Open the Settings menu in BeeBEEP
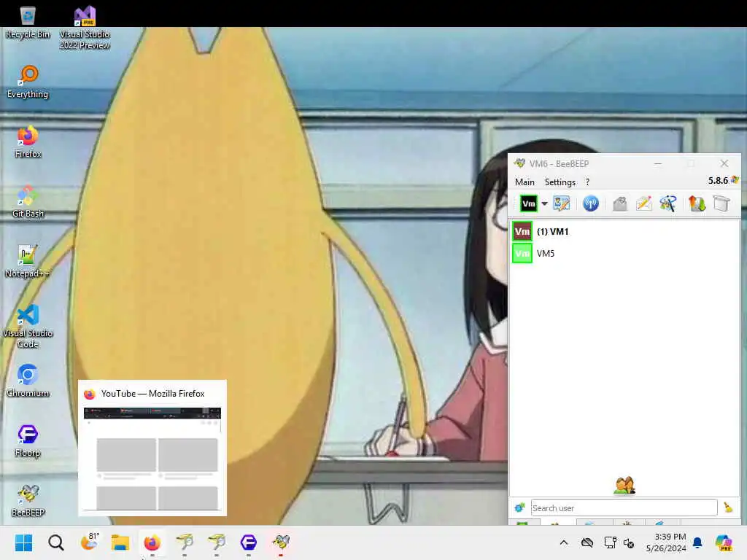The width and height of the screenshot is (747, 560). [x=560, y=182]
